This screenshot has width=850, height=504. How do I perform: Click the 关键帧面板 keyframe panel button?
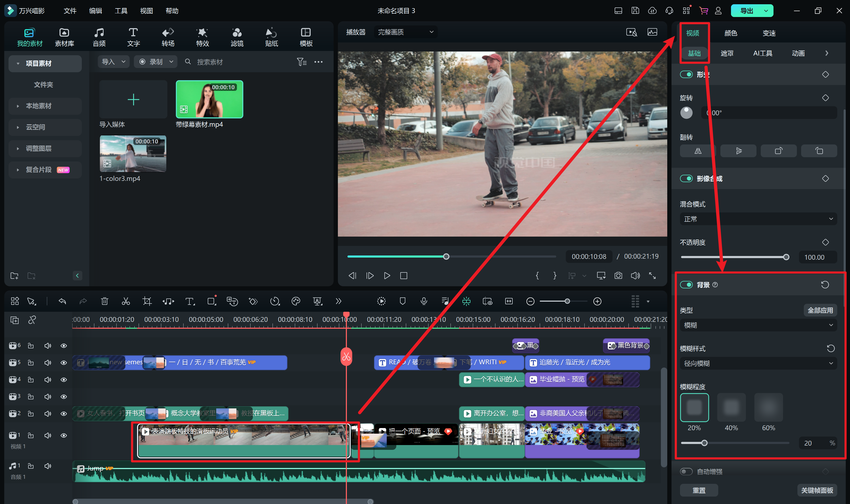(x=817, y=490)
